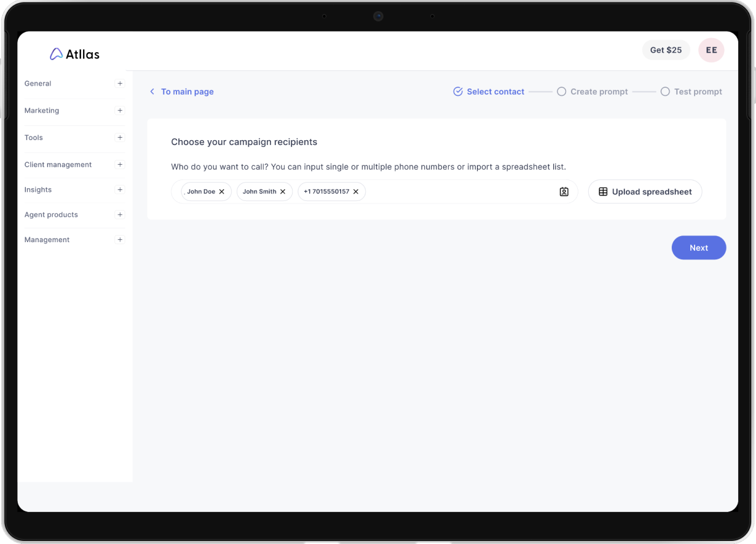Click the Get $25 button
The image size is (756, 544).
(666, 50)
